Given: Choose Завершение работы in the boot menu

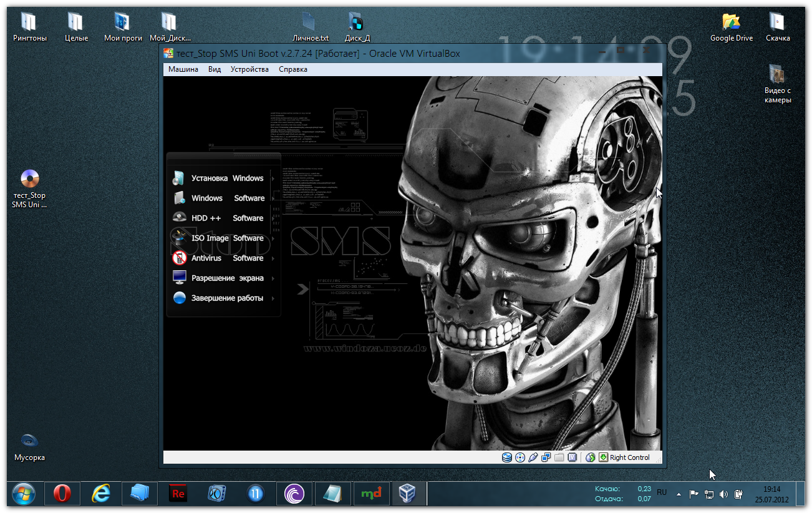Looking at the screenshot, I should (227, 298).
